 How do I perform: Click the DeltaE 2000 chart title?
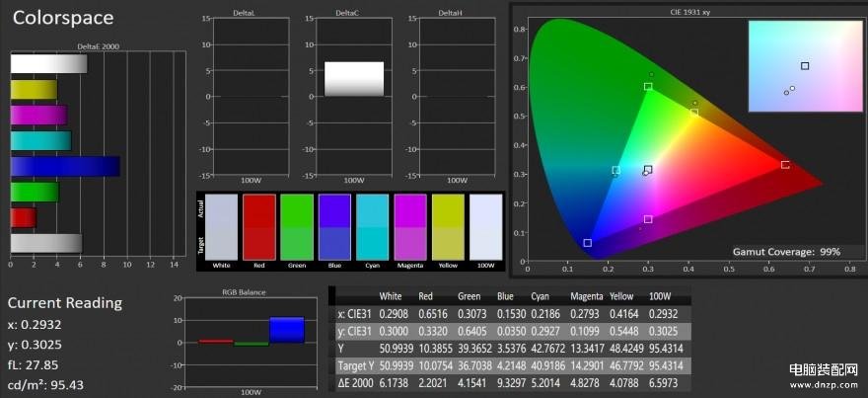(100, 47)
